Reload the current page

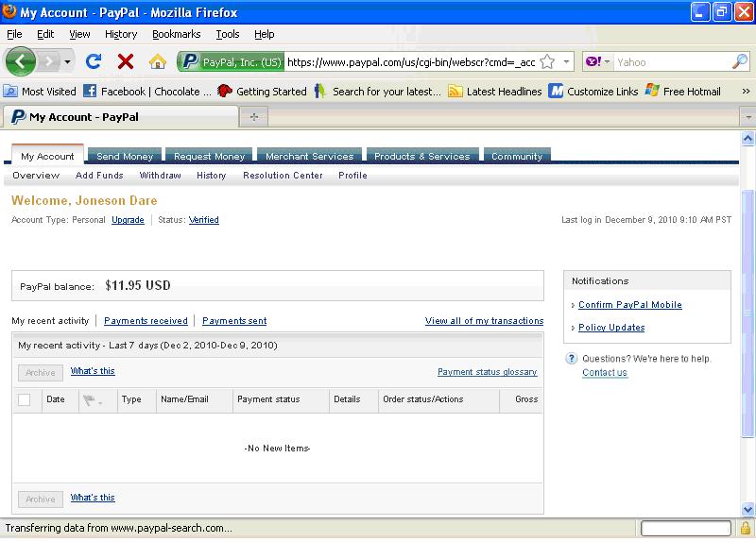click(94, 61)
